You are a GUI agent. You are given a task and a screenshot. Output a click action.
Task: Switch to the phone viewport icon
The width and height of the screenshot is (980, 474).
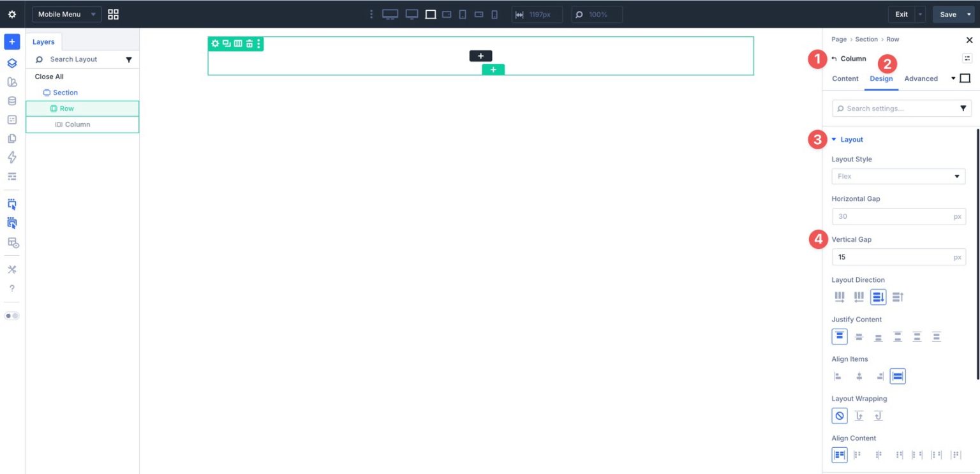tap(494, 14)
